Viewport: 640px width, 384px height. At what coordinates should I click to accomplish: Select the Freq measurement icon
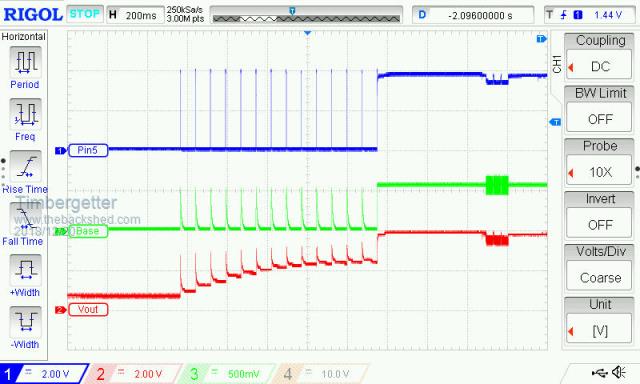click(25, 113)
